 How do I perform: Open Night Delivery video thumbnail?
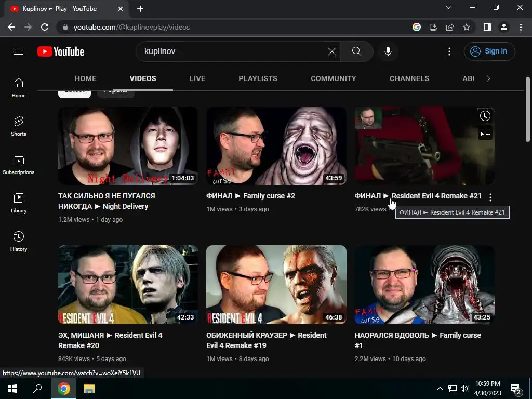pos(128,146)
